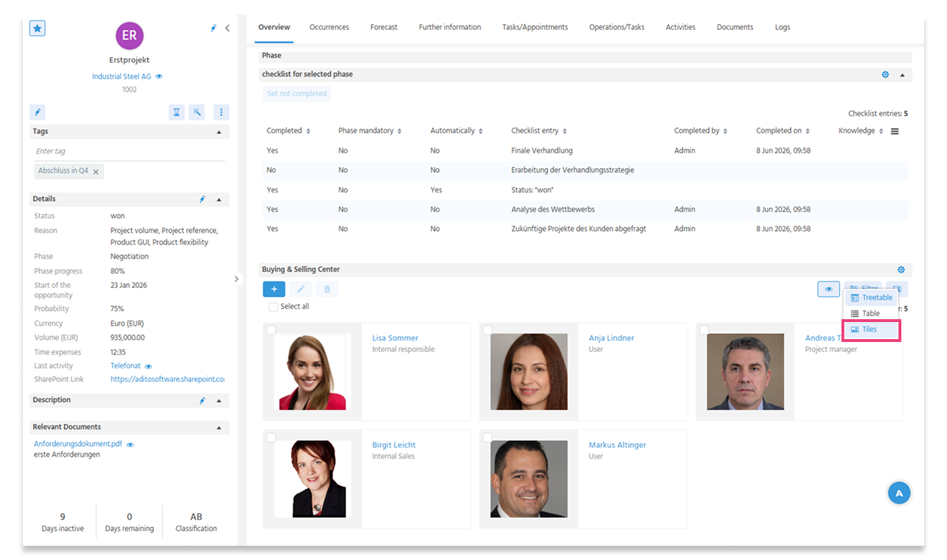This screenshot has width=947, height=560.
Task: Open the checklist table column menu icon
Action: [x=895, y=131]
